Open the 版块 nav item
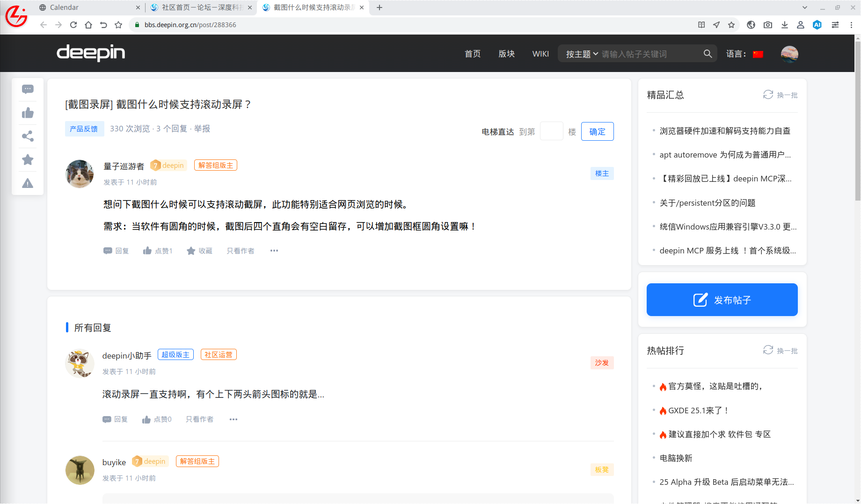 507,54
